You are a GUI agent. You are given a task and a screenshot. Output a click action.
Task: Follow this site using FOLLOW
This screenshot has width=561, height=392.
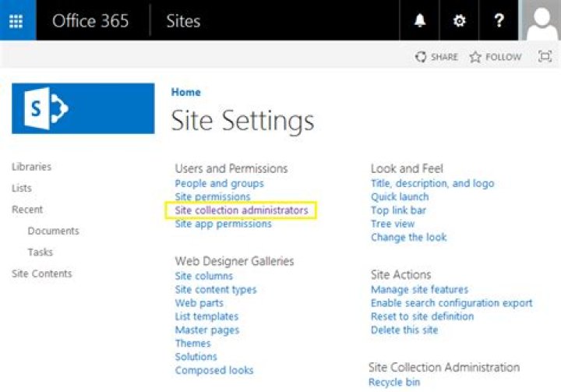point(496,57)
